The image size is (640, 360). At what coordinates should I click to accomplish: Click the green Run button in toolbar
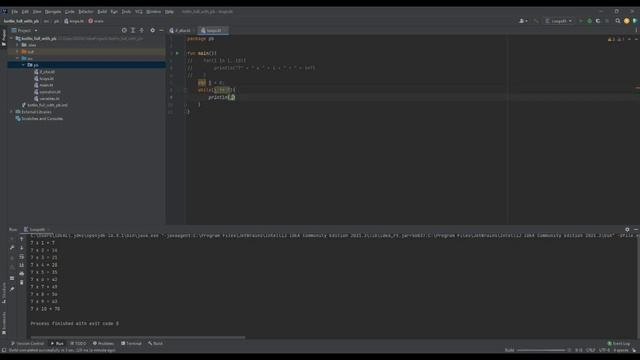(580, 21)
